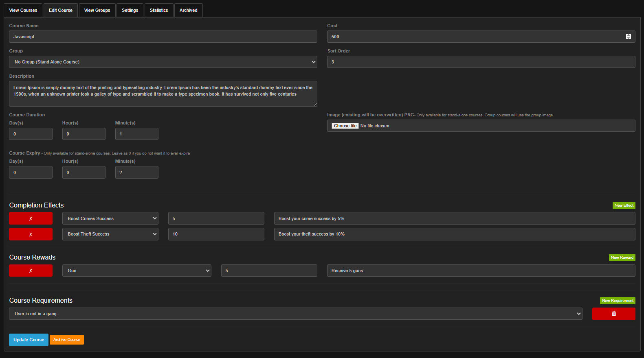Open the View Groups tab

tap(97, 10)
